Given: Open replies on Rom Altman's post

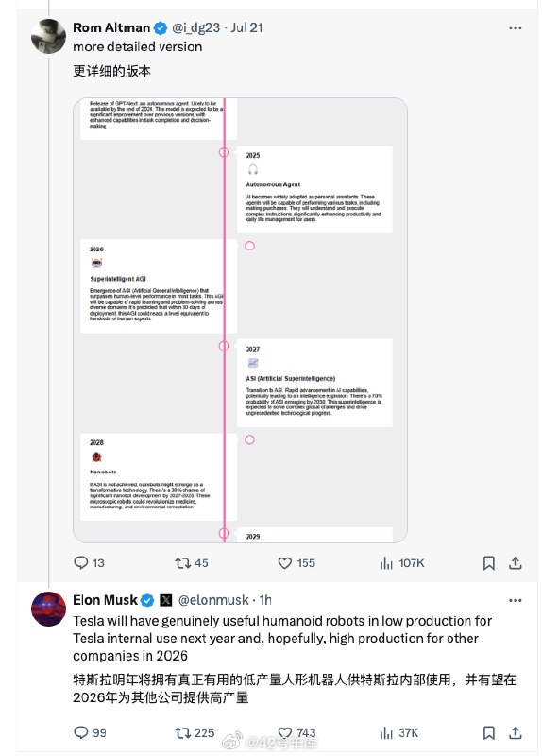Looking at the screenshot, I should point(89,562).
